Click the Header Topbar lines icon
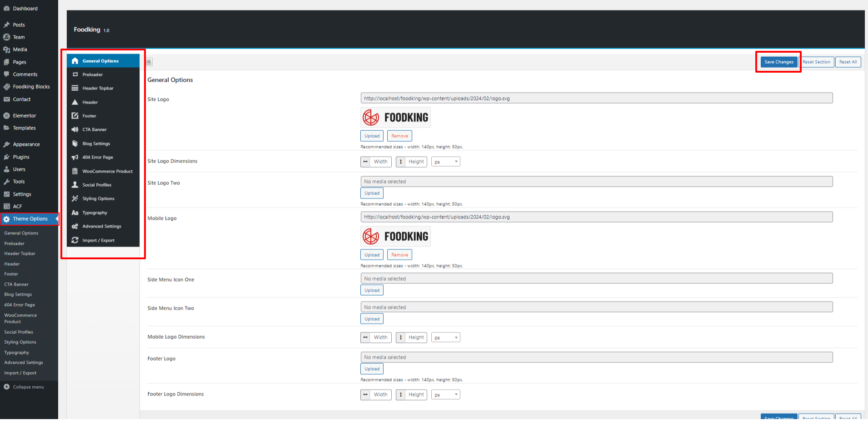The width and height of the screenshot is (868, 430). pyautogui.click(x=75, y=88)
